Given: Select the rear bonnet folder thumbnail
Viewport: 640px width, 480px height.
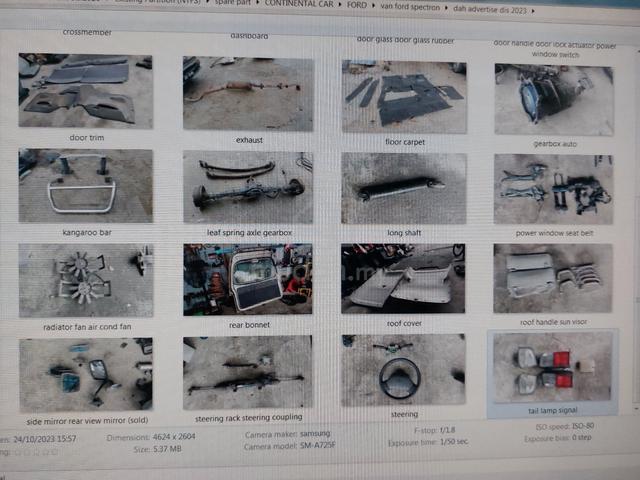Looking at the screenshot, I should pyautogui.click(x=248, y=280).
